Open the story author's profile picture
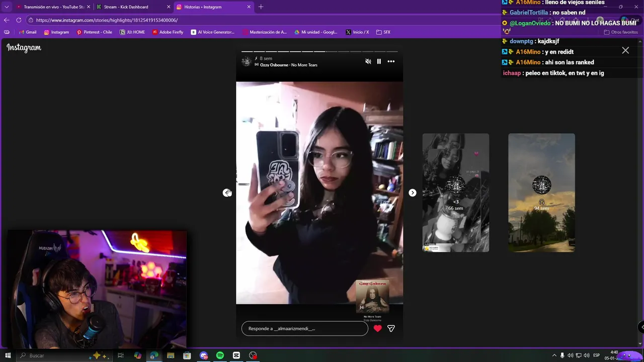The height and width of the screenshot is (362, 644). (246, 61)
